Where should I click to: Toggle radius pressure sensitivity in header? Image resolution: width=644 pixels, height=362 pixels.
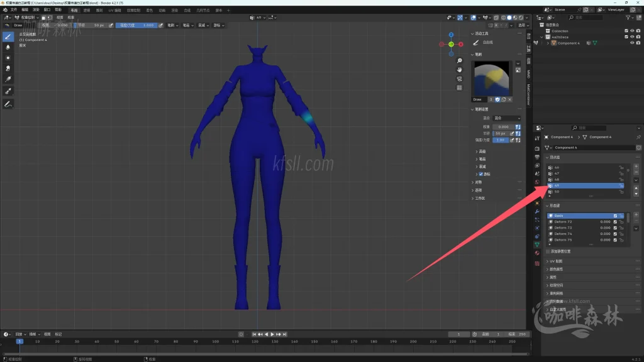111,25
